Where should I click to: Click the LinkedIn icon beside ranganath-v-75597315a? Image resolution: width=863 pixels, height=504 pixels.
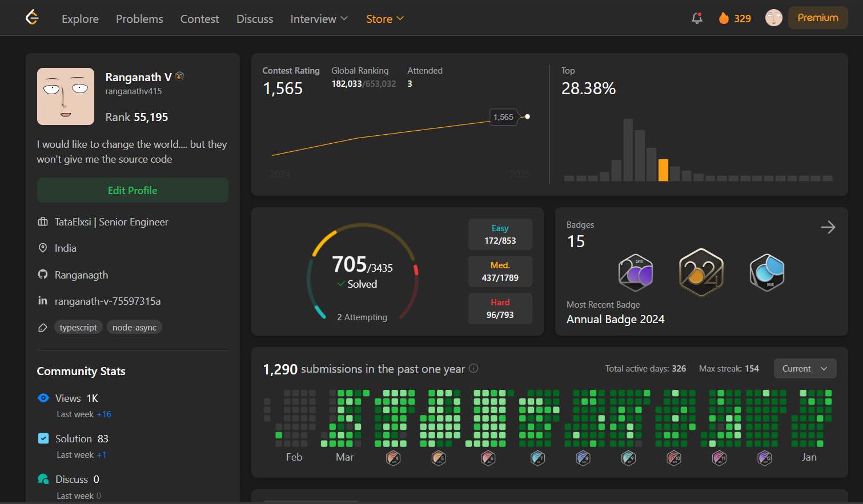coord(43,301)
